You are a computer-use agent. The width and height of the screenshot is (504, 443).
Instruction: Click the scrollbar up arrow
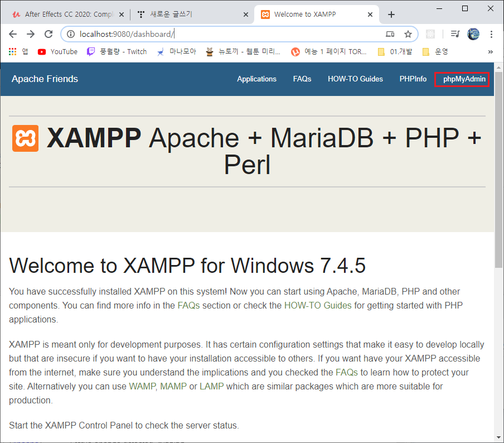coord(498,68)
